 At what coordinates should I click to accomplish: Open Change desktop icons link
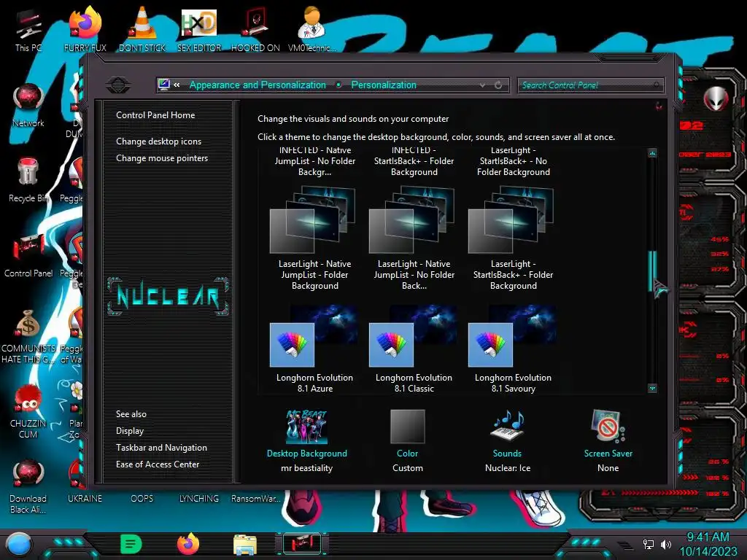pyautogui.click(x=158, y=141)
